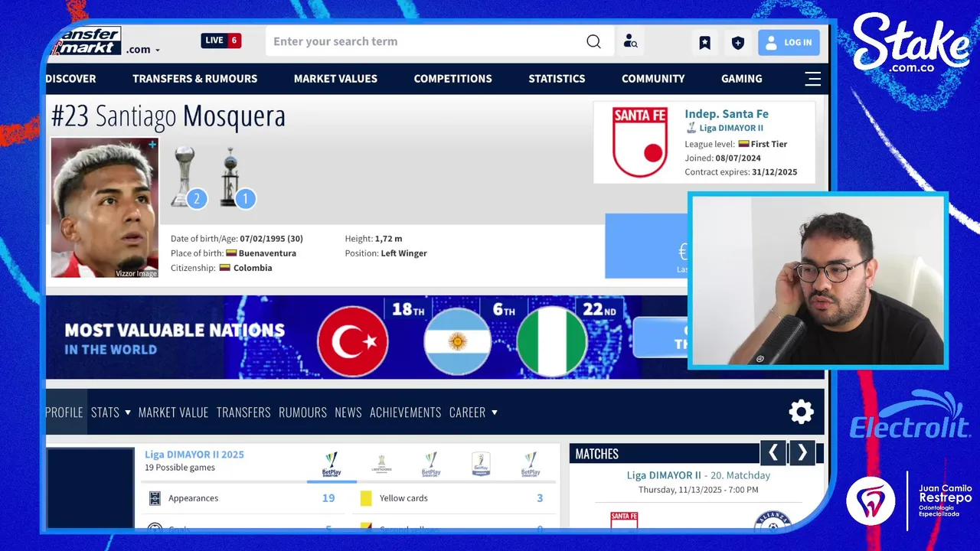Open the LIVE 6 scores button
980x551 pixels.
click(221, 41)
